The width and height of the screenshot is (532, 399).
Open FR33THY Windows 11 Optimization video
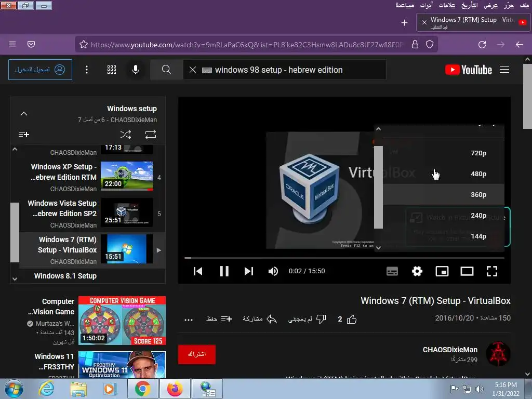[x=122, y=365]
